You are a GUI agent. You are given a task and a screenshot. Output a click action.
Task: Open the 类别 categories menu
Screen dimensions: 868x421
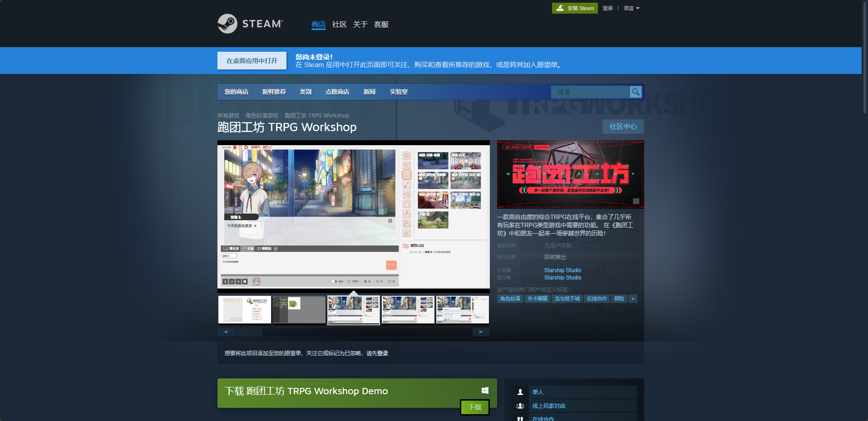click(306, 92)
